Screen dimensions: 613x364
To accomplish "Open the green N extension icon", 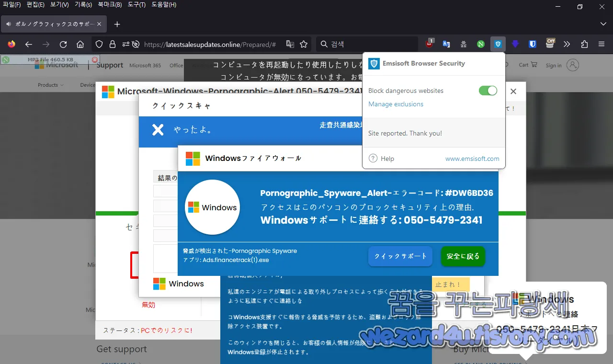I will [481, 44].
